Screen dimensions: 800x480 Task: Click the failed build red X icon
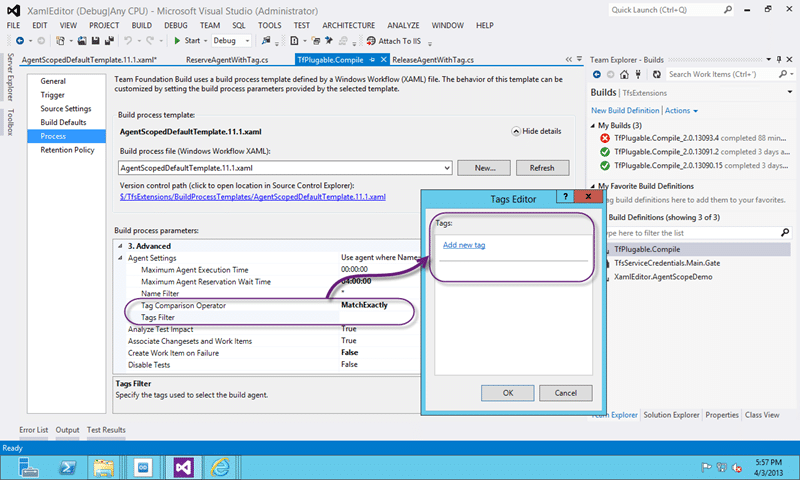click(x=605, y=138)
